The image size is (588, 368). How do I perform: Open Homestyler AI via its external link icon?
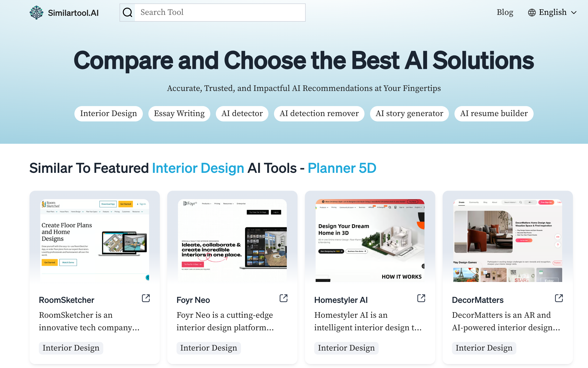pyautogui.click(x=421, y=298)
